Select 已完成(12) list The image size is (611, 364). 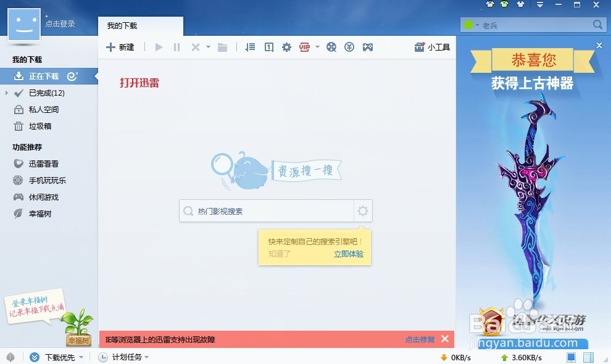47,93
